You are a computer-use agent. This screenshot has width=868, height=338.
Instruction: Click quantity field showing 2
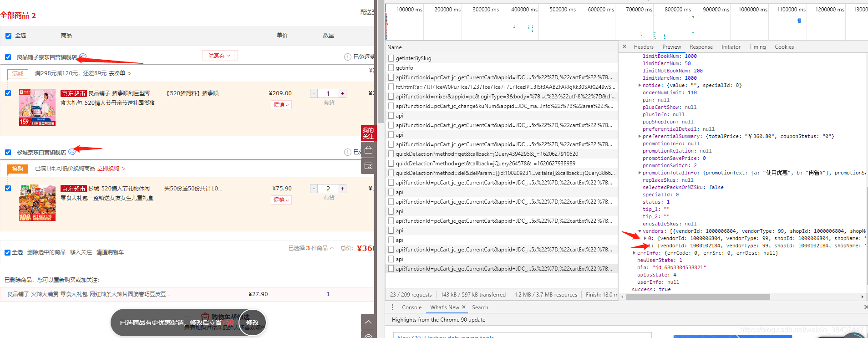(328, 189)
